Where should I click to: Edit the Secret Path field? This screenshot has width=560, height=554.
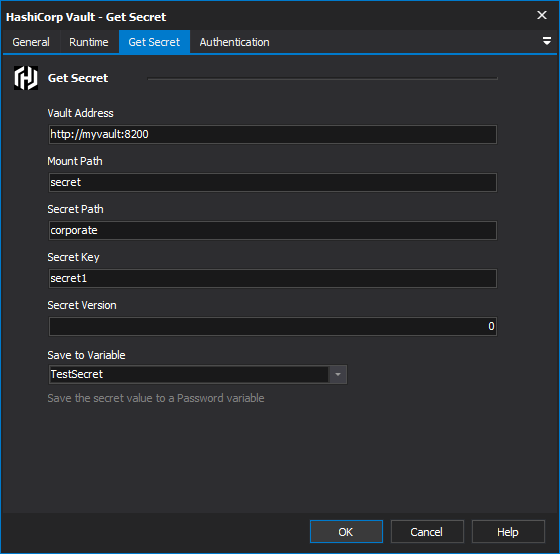[272, 230]
